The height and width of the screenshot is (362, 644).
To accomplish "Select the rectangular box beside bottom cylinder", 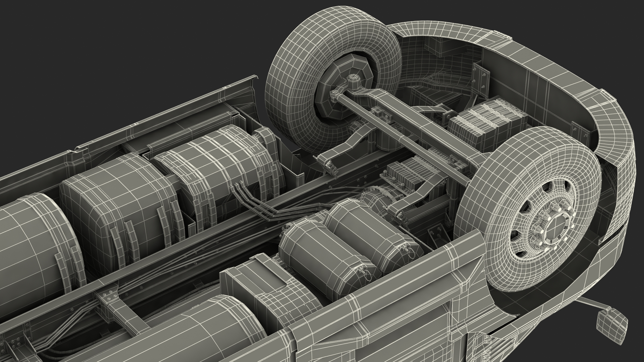I will (255, 275).
